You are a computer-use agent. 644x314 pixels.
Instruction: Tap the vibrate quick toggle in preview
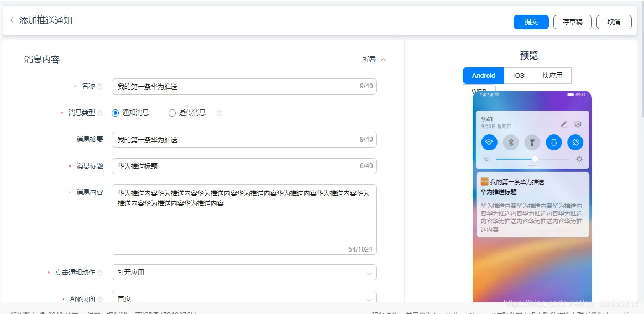(x=554, y=143)
